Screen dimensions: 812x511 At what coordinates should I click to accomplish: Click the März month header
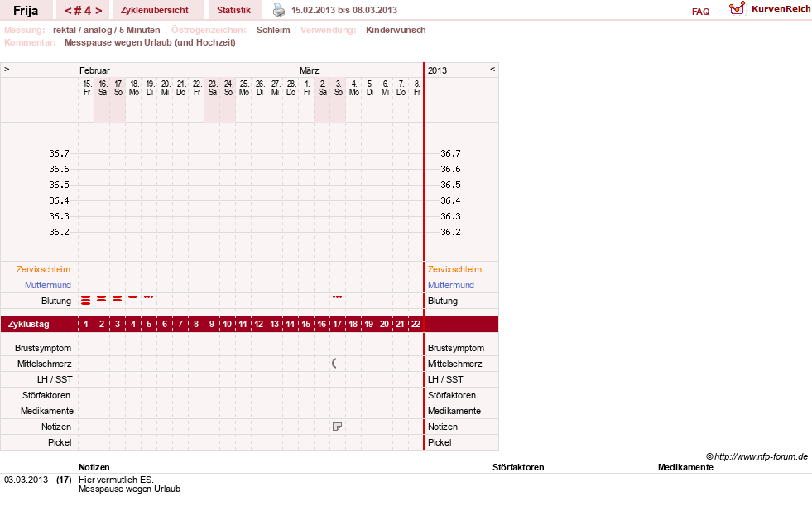tap(310, 70)
